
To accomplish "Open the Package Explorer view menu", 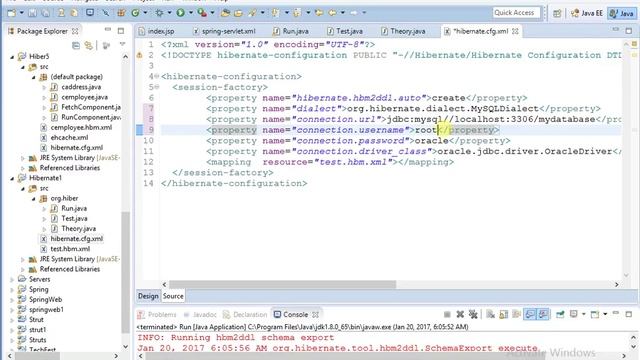I will [122, 44].
